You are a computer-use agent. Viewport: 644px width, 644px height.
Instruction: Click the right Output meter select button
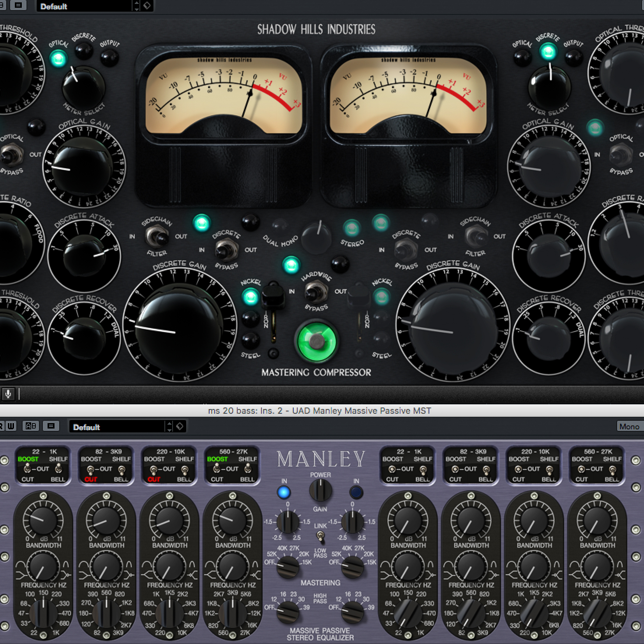coord(573,58)
